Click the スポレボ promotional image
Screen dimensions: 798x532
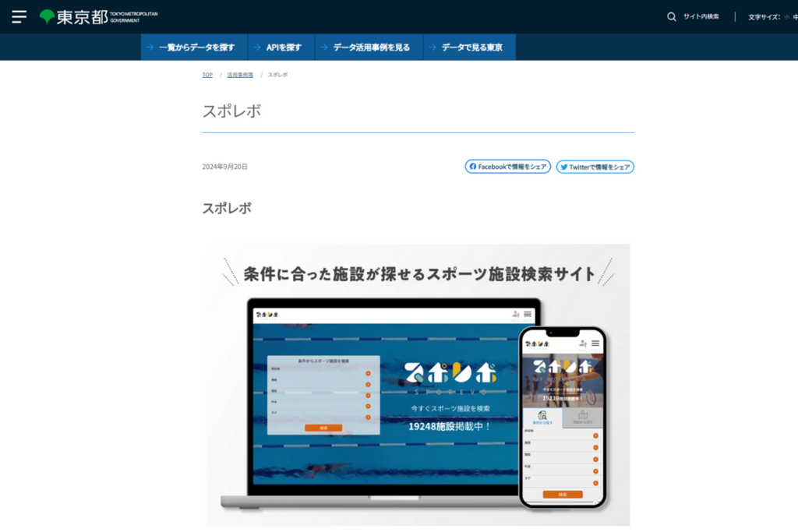pos(418,385)
